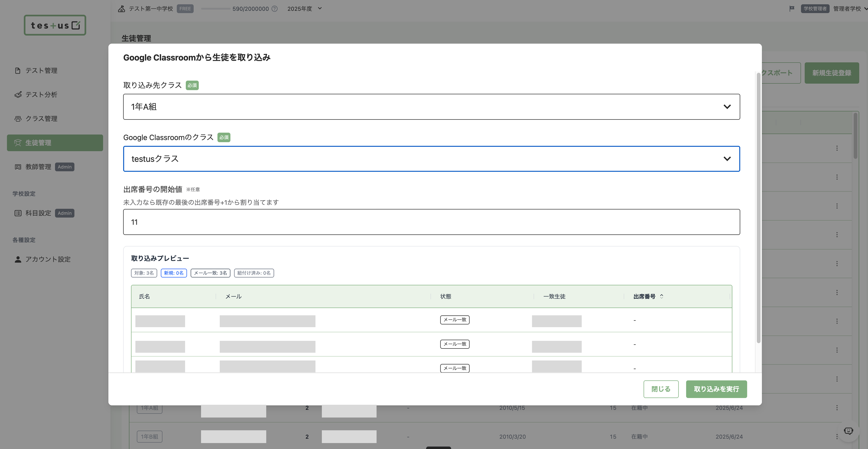Select 生徒管理 in the sidebar

55,143
